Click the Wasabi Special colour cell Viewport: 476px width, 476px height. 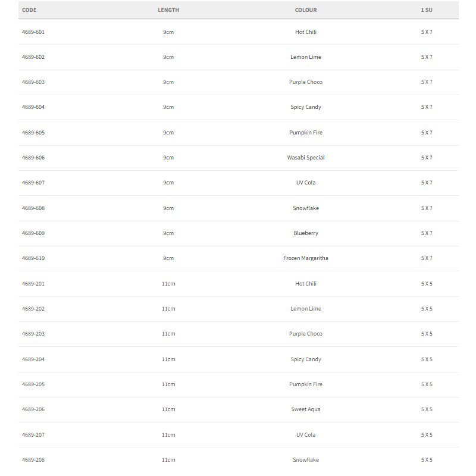306,158
